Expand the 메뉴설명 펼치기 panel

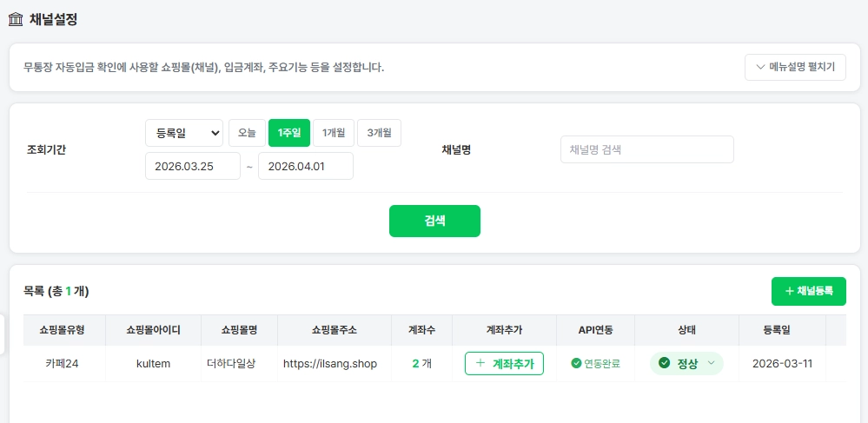click(795, 67)
